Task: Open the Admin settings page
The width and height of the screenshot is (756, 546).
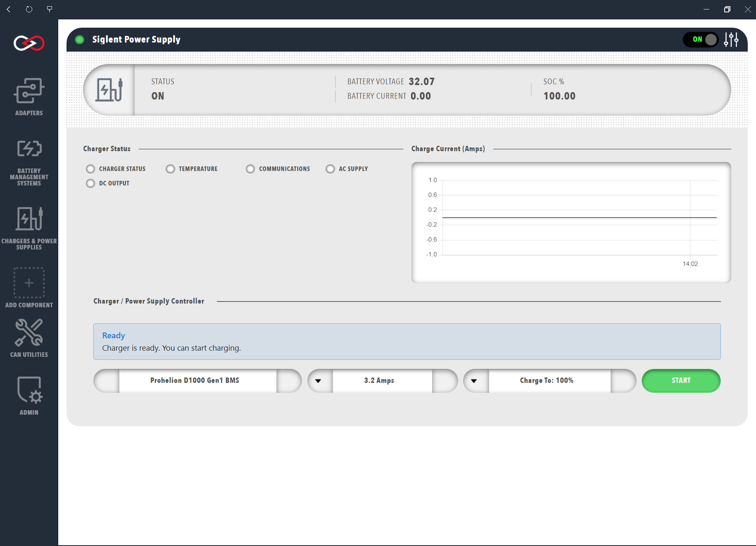Action: pyautogui.click(x=29, y=396)
